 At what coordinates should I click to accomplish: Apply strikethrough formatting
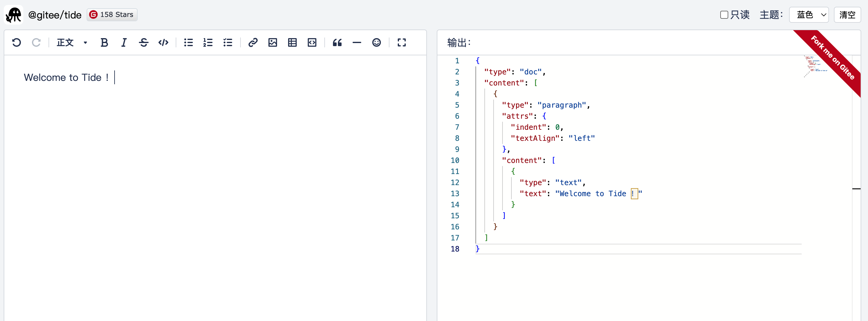(x=143, y=42)
